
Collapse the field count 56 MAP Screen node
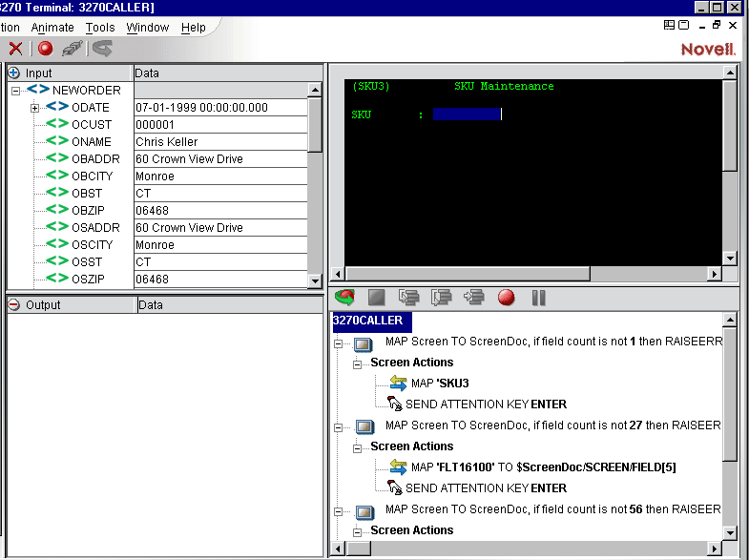338,511
